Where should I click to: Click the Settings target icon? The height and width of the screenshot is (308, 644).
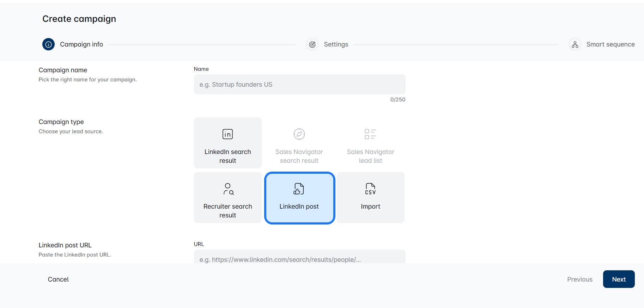[312, 44]
